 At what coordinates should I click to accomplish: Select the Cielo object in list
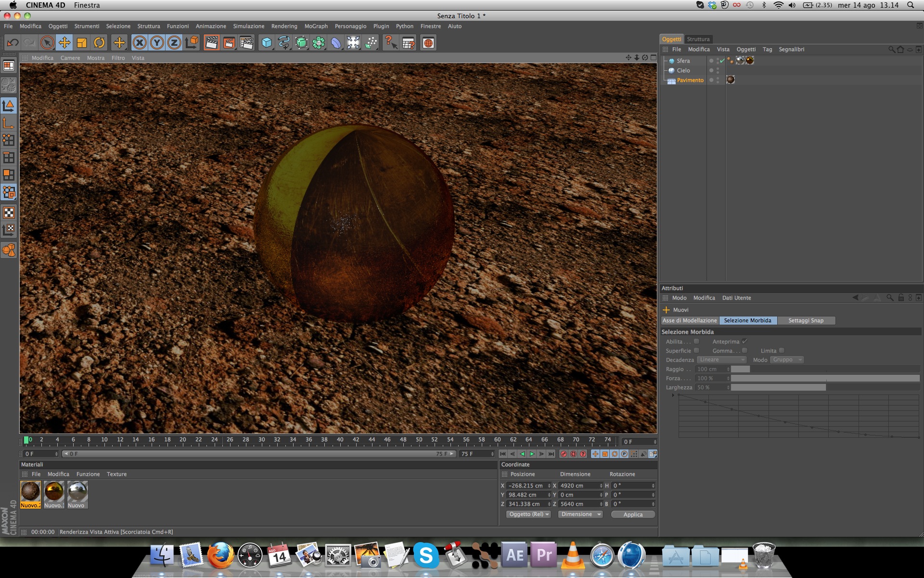pos(683,70)
